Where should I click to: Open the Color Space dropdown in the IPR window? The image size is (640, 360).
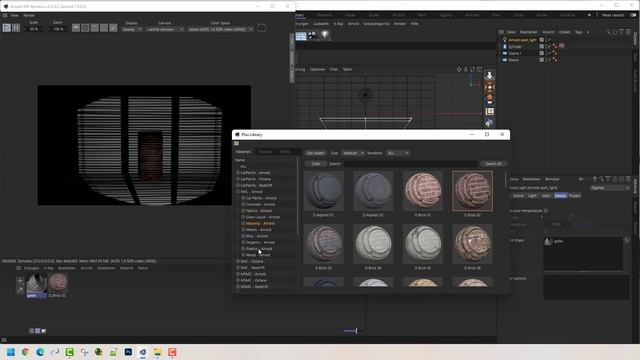(220, 29)
